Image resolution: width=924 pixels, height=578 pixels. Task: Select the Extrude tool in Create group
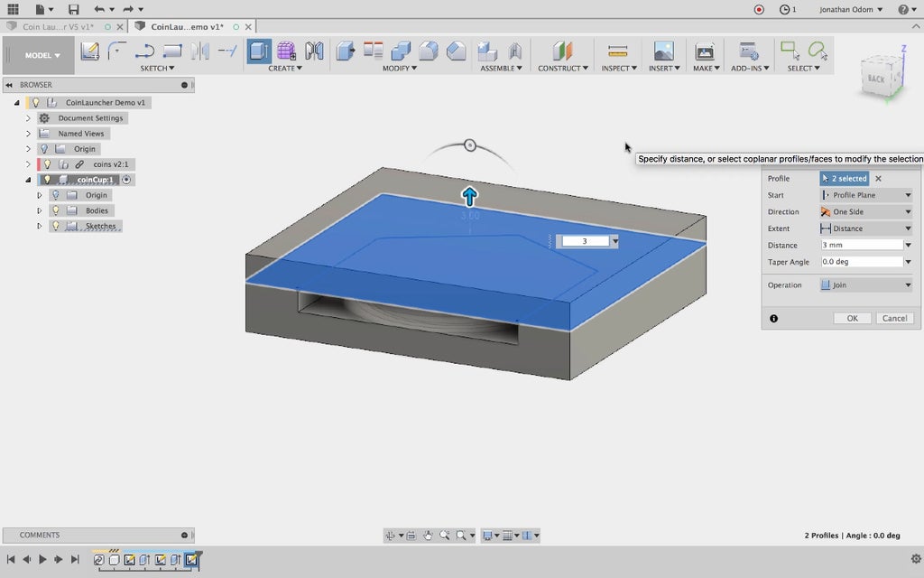tap(259, 51)
